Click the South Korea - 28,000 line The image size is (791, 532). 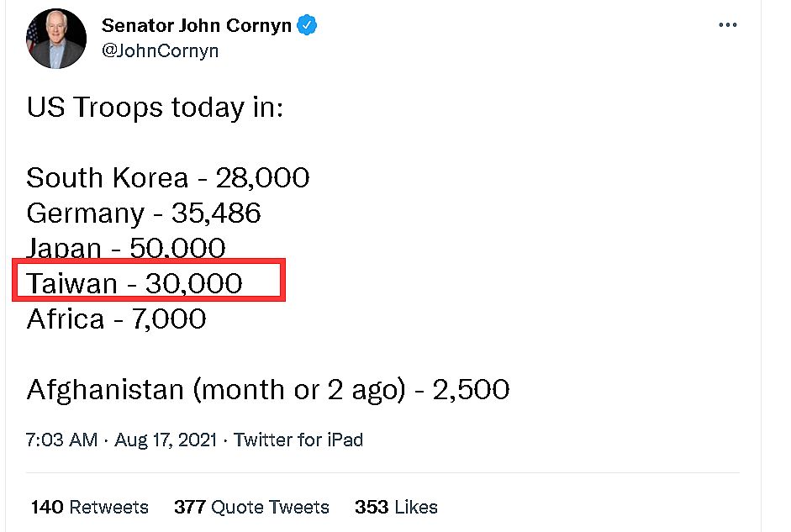167,177
